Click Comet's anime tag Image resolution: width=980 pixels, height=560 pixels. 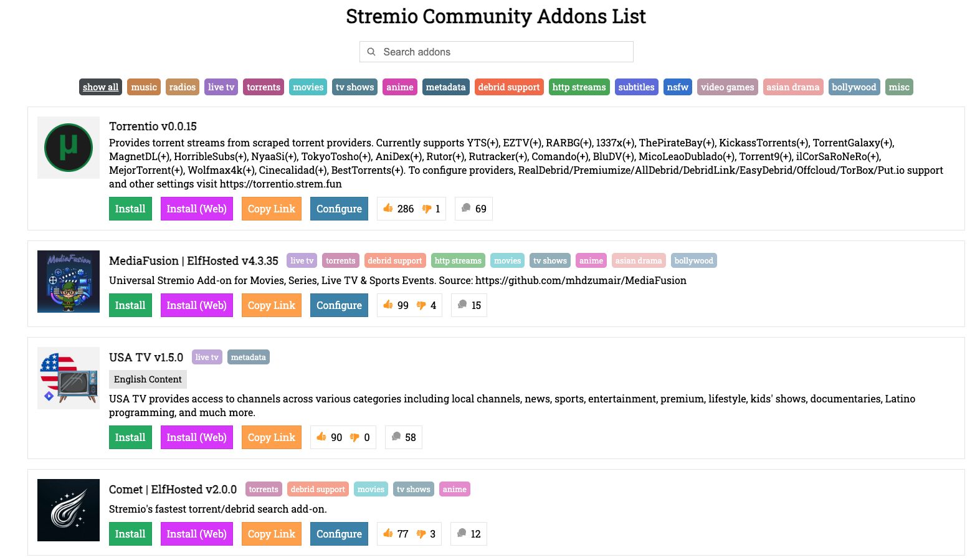455,489
